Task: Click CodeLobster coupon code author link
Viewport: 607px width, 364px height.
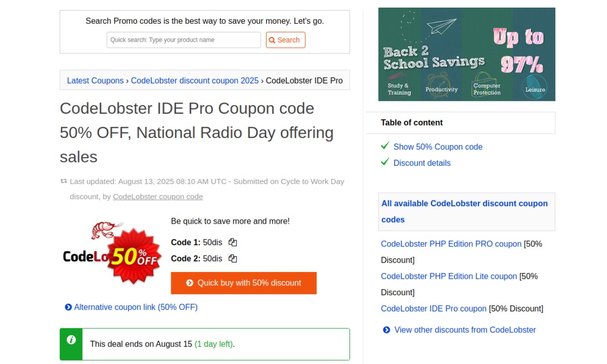Action: [x=158, y=197]
